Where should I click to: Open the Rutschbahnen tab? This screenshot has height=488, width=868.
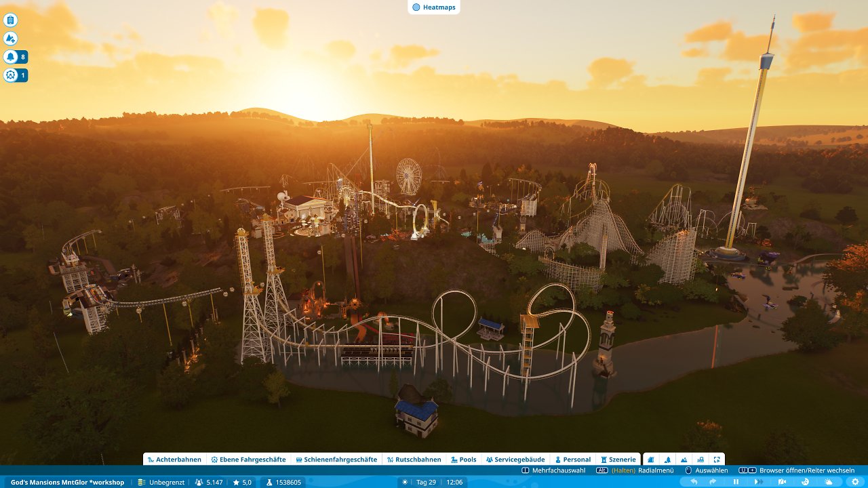pyautogui.click(x=414, y=460)
